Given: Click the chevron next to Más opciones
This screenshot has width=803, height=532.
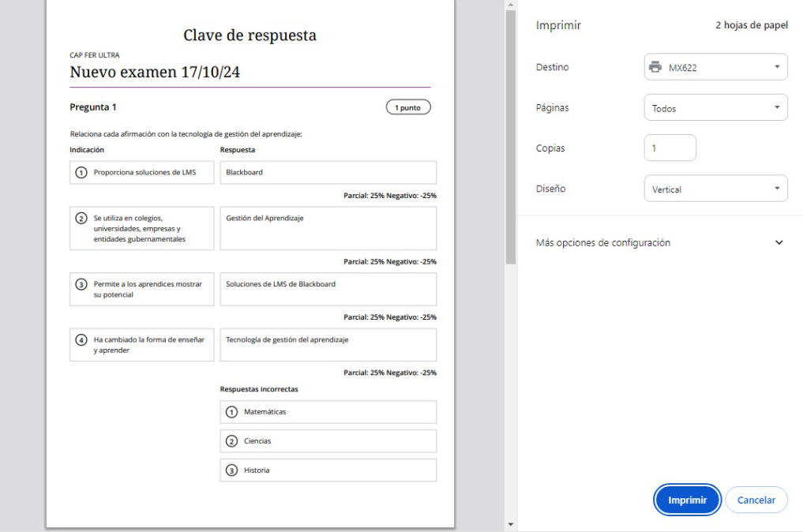Looking at the screenshot, I should coord(779,242).
